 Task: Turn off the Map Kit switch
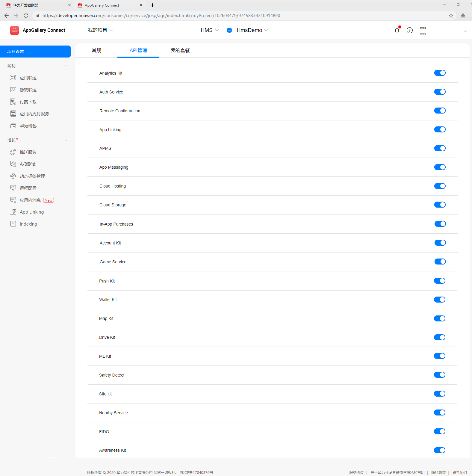pyautogui.click(x=440, y=319)
